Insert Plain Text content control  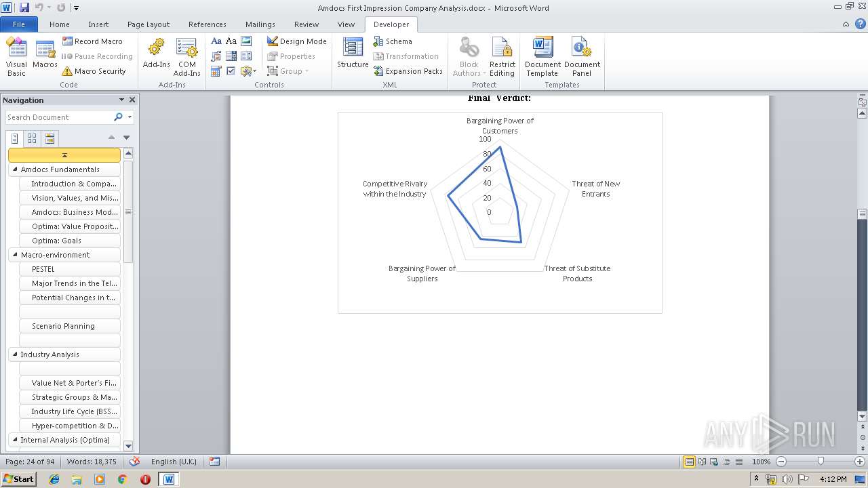coord(231,41)
